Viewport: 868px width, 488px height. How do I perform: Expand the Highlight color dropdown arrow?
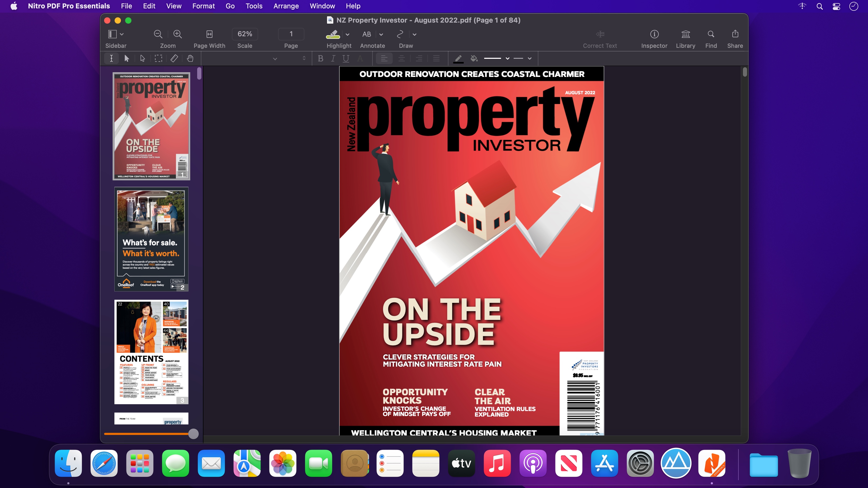tap(348, 34)
